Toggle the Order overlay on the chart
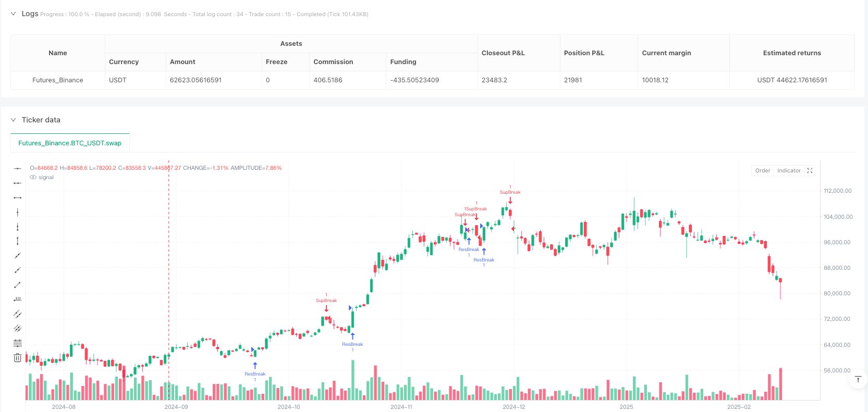 [x=762, y=170]
